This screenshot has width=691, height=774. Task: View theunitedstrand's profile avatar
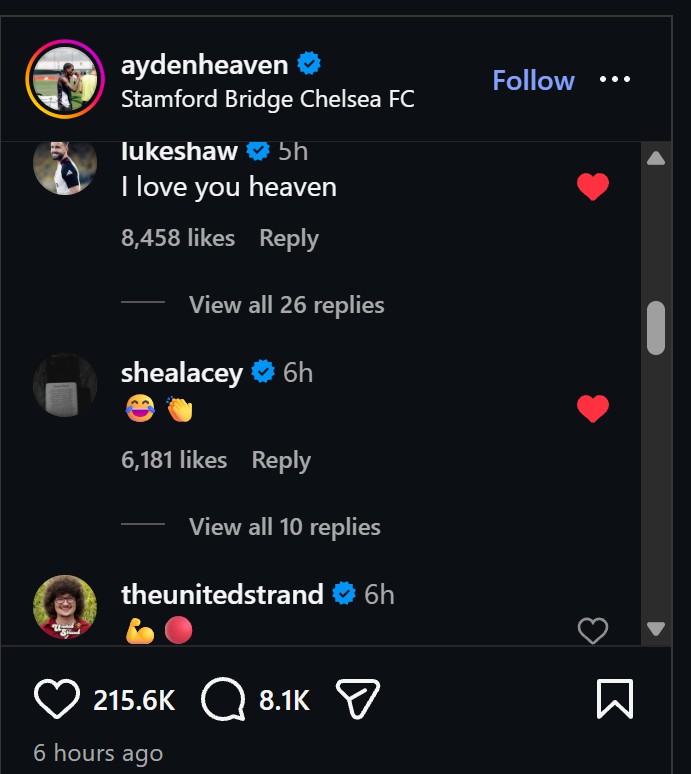[x=65, y=607]
